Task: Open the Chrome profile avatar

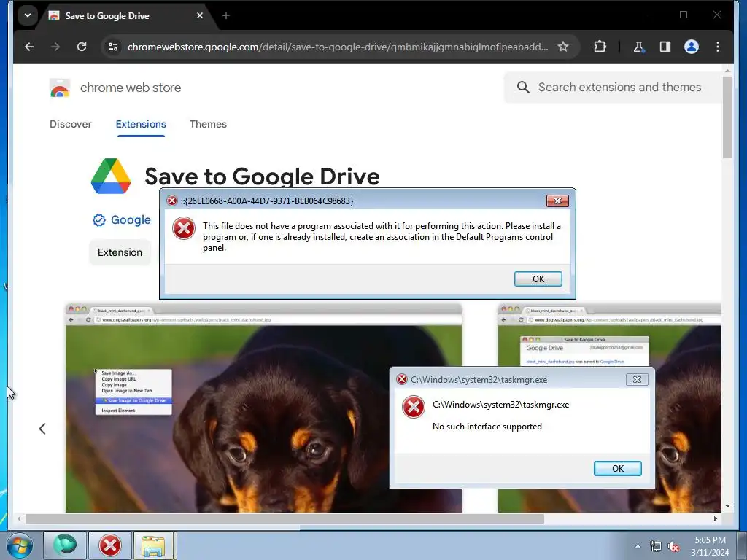Action: point(692,47)
